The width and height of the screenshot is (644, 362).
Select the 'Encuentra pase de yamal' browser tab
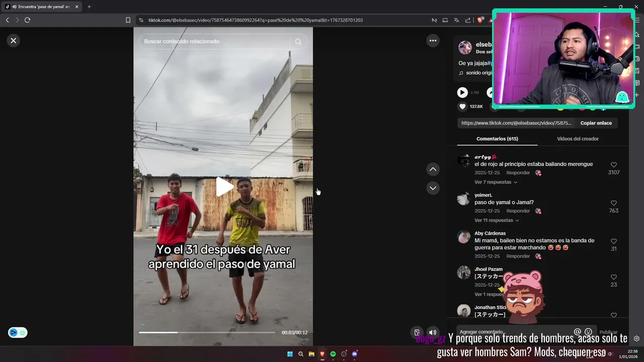[42, 7]
